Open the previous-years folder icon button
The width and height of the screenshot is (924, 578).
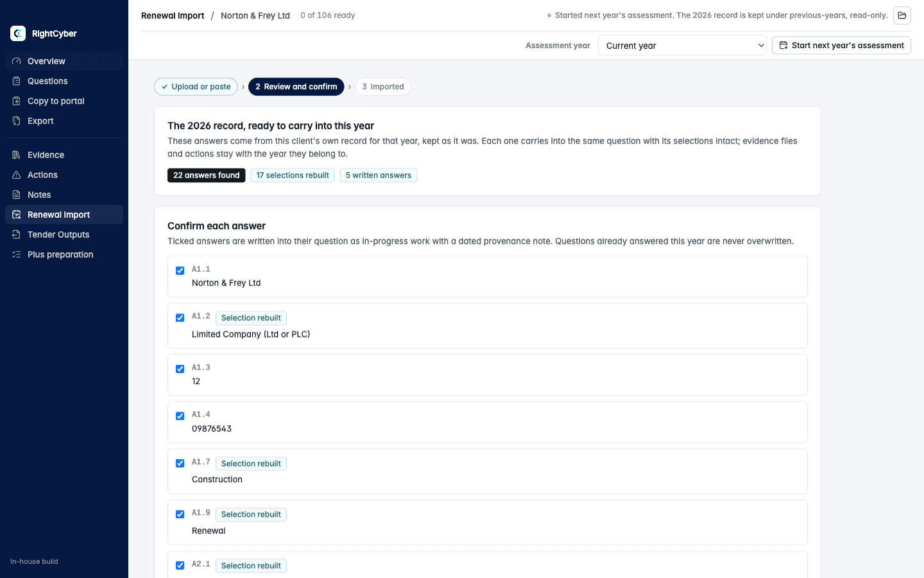pos(902,15)
